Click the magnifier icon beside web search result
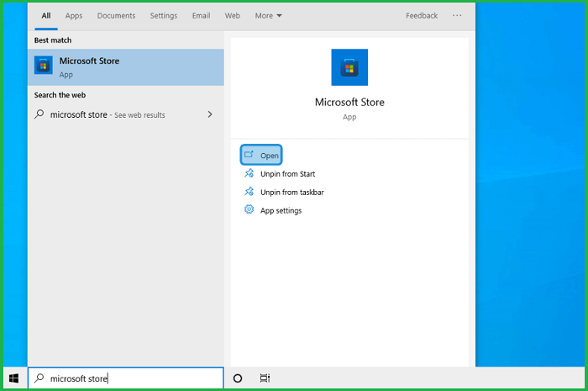Viewport: 588px width, 391px height. [39, 114]
